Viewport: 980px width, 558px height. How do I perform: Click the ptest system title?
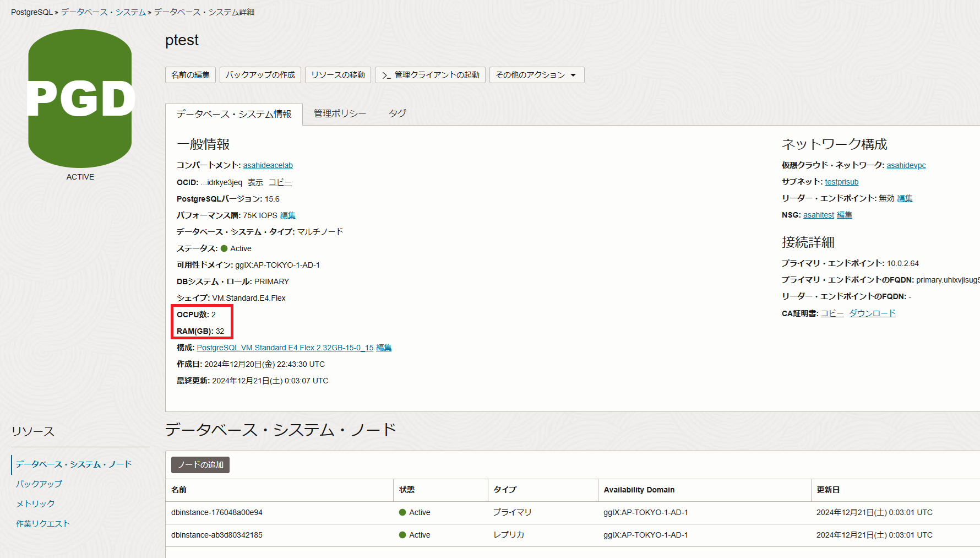tap(182, 40)
